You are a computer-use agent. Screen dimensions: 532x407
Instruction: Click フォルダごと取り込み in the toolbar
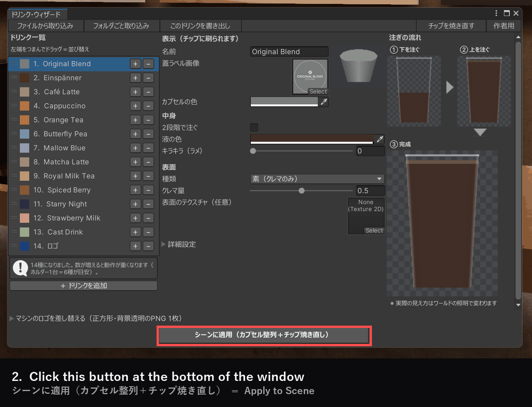(x=121, y=26)
